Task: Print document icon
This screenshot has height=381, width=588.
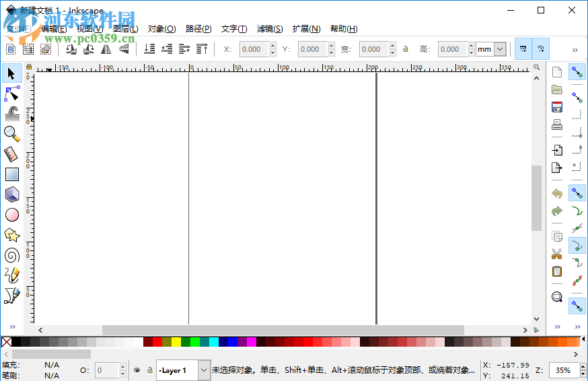Action: (557, 125)
